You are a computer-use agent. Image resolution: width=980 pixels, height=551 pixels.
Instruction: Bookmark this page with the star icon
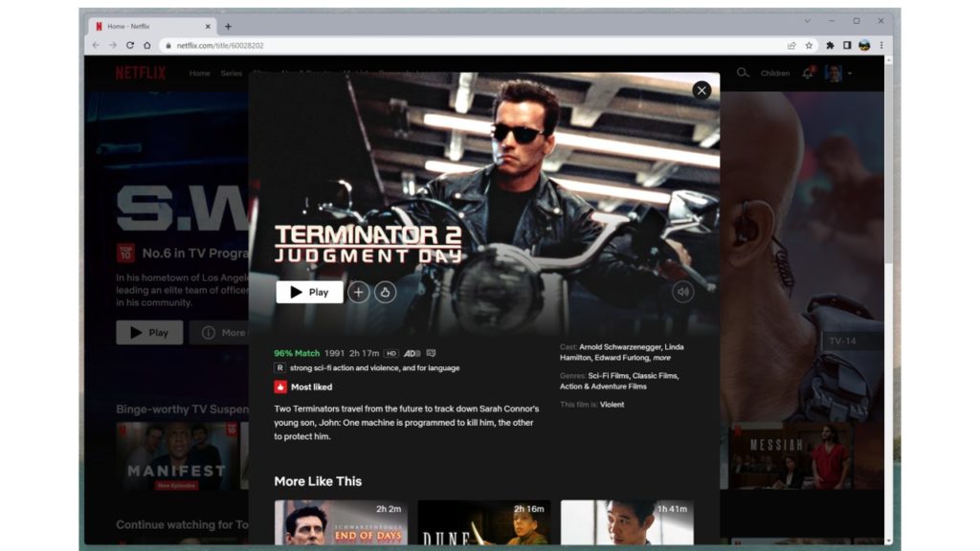(809, 46)
